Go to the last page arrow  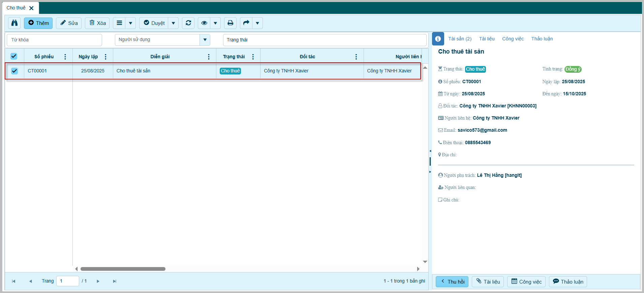pos(115,281)
